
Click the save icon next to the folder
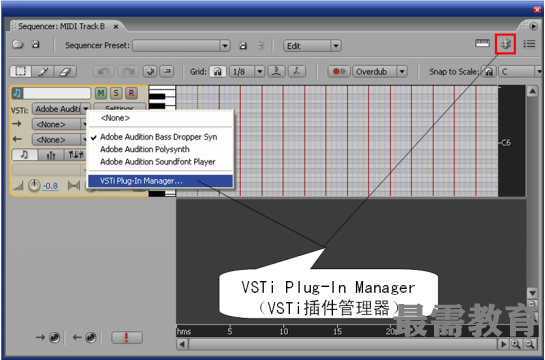(x=35, y=44)
